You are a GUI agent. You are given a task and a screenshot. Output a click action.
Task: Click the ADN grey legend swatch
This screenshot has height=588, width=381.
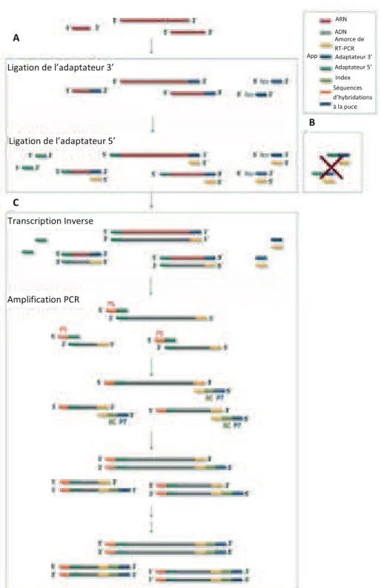[x=325, y=33]
